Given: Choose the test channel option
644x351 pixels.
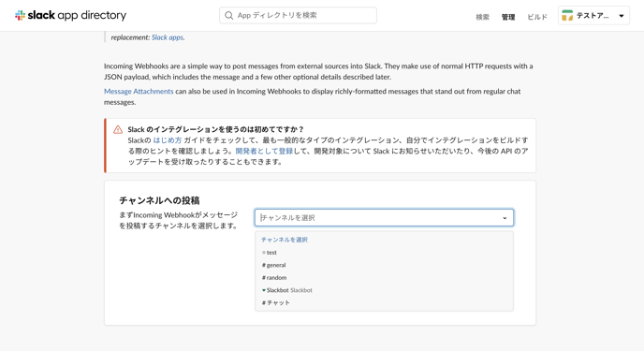Looking at the screenshot, I should (384, 253).
